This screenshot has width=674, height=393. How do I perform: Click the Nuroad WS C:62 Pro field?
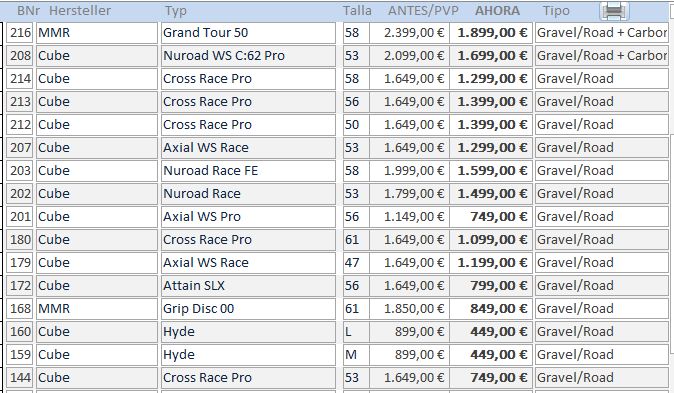coord(248,56)
